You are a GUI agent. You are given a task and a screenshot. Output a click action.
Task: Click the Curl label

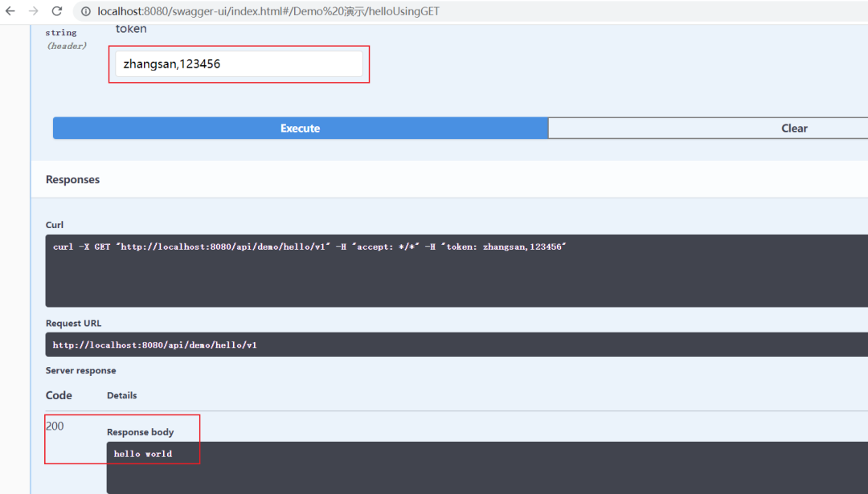click(x=55, y=225)
